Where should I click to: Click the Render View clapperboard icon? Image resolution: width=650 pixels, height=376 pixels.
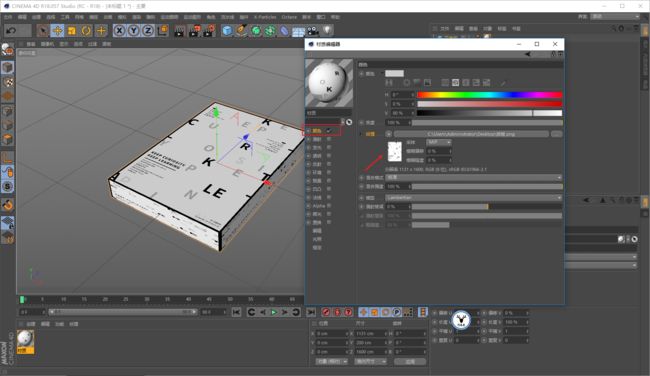(x=179, y=31)
